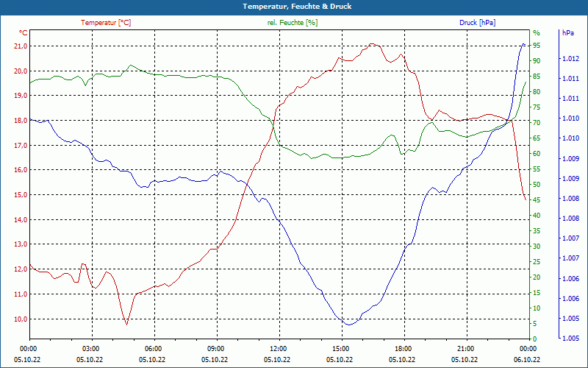Click the °C unit label on temperature axis
Viewport: 588px width, 368px height.
click(x=24, y=33)
